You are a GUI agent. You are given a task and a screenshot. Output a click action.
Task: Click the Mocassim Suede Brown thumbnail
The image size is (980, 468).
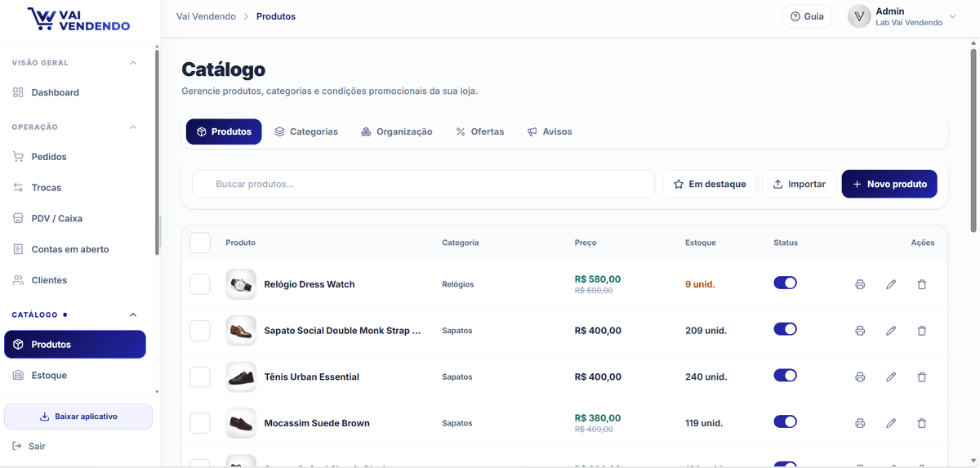(241, 423)
